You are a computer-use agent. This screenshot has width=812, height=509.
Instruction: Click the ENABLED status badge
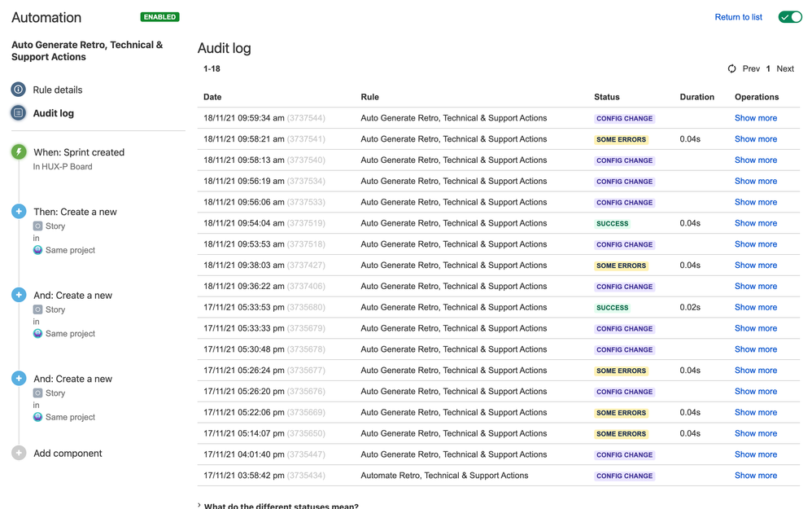[159, 17]
